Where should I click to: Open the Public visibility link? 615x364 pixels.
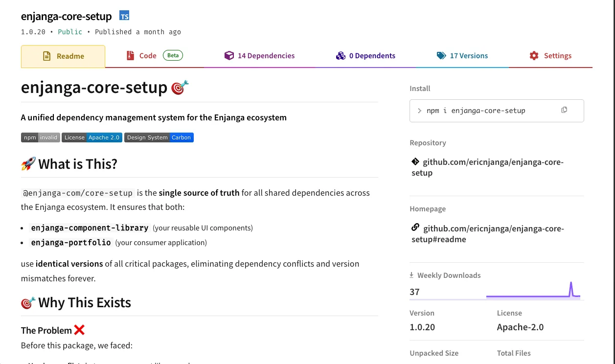70,31
